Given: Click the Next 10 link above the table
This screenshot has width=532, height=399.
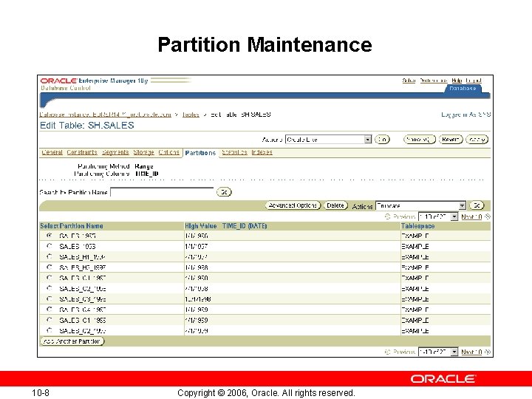Looking at the screenshot, I should [x=471, y=216].
